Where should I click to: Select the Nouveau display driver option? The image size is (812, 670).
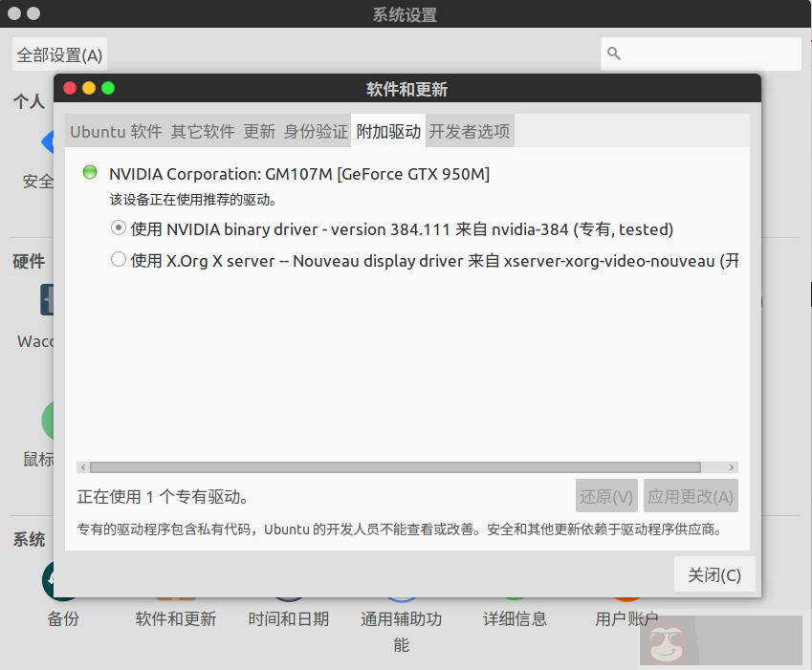pos(119,259)
